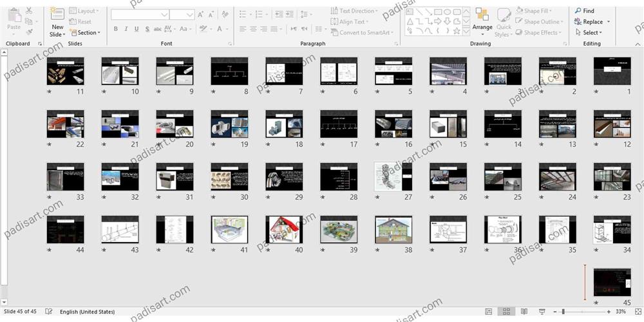Expand the shapes gallery More arrow

click(466, 31)
